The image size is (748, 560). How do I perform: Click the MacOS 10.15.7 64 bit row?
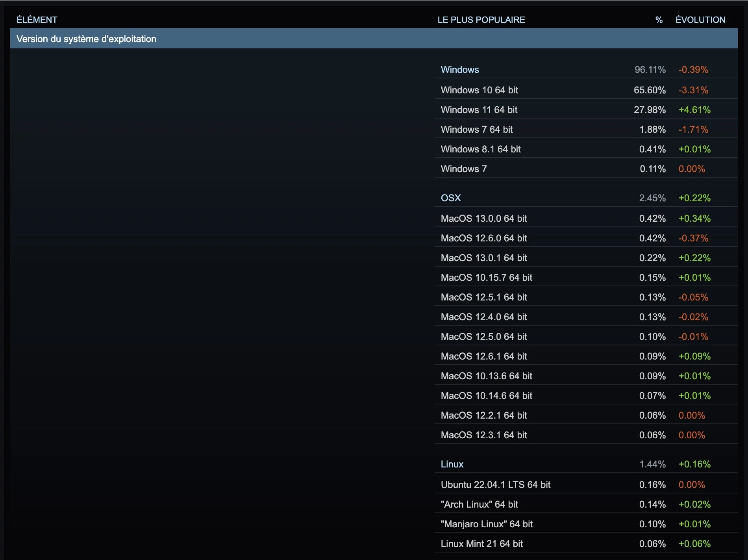[486, 278]
